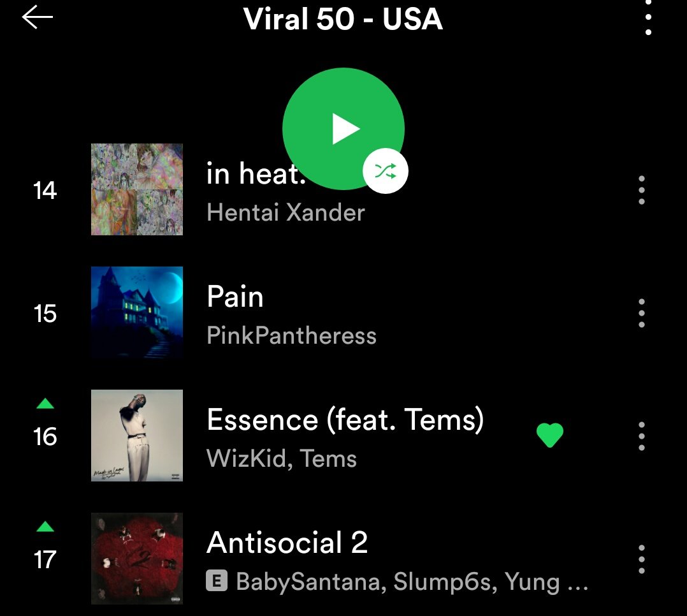
Task: Play the Viral 50 - USA playlist
Action: coord(343,128)
